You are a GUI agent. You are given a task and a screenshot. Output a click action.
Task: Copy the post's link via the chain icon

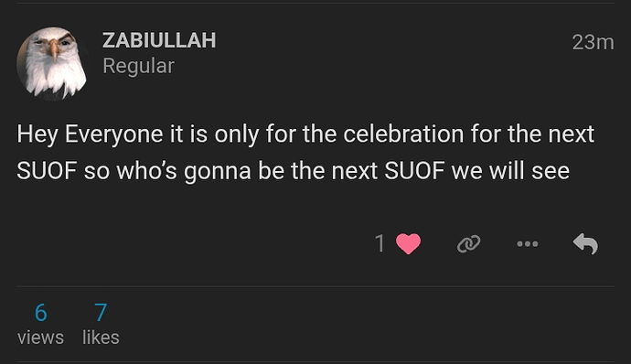pyautogui.click(x=469, y=243)
